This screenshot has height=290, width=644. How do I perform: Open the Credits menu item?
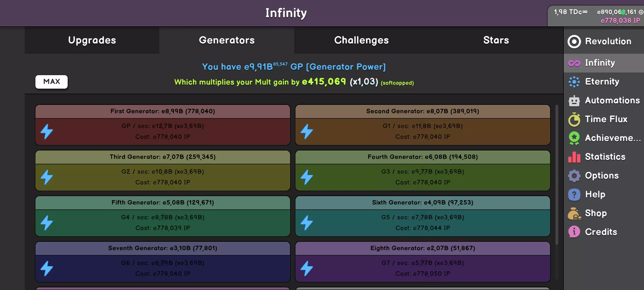(601, 232)
